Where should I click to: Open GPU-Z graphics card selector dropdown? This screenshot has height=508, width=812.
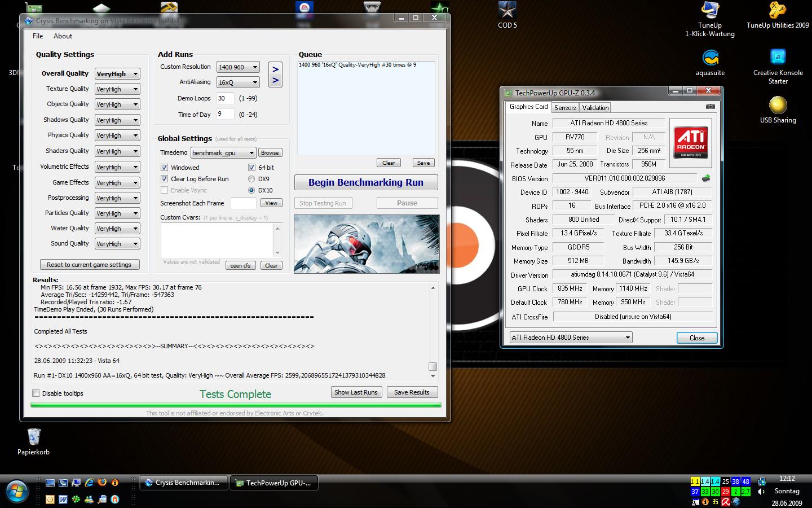pos(571,338)
